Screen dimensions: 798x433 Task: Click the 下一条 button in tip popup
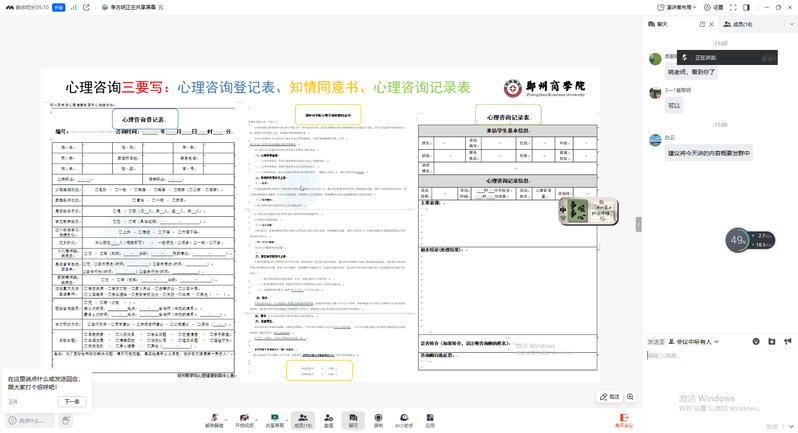[x=72, y=401]
